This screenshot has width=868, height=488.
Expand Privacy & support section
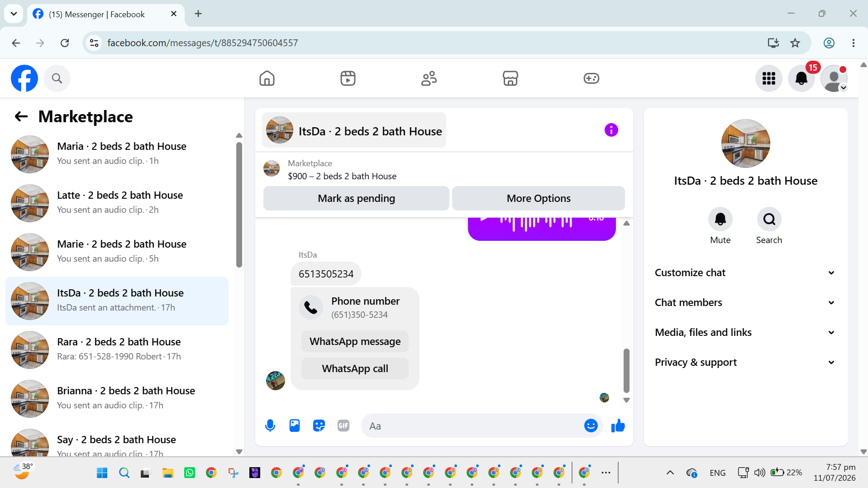(x=745, y=363)
